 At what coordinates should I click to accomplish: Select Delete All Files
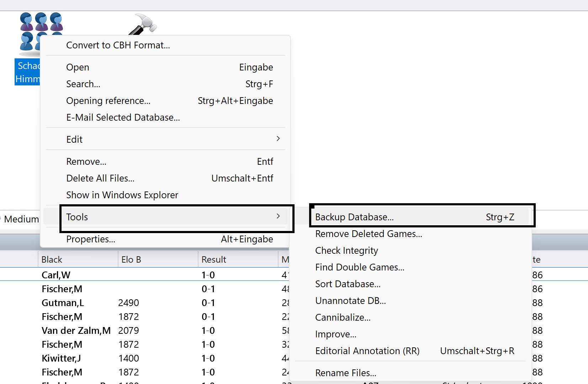coord(100,178)
